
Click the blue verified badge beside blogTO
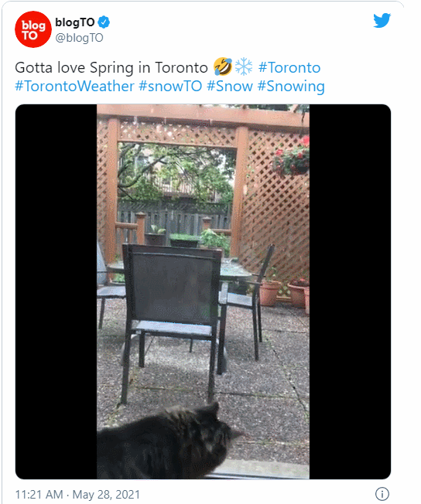tap(104, 22)
